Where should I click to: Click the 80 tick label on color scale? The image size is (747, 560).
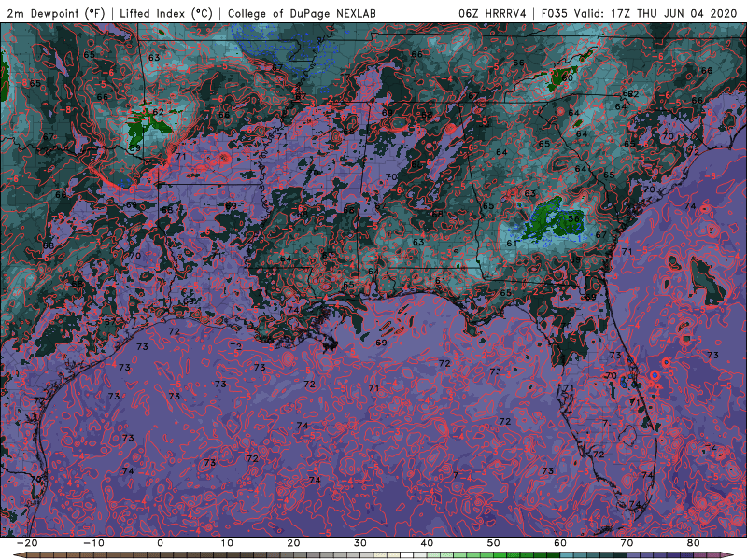point(694,543)
